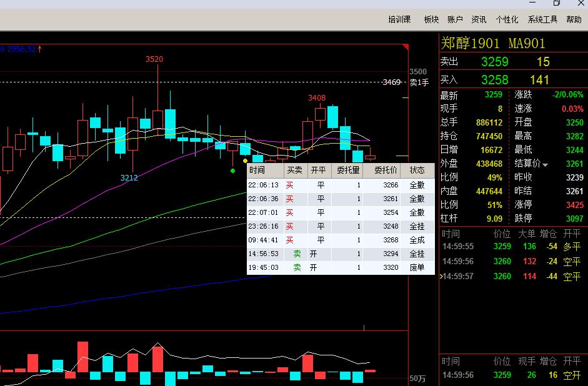Open the 培训课 menu

(399, 19)
